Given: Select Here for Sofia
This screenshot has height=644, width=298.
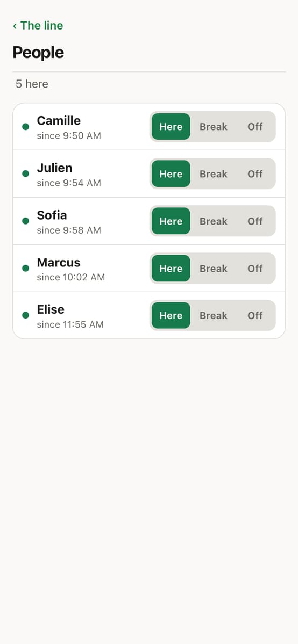Looking at the screenshot, I should tap(171, 221).
